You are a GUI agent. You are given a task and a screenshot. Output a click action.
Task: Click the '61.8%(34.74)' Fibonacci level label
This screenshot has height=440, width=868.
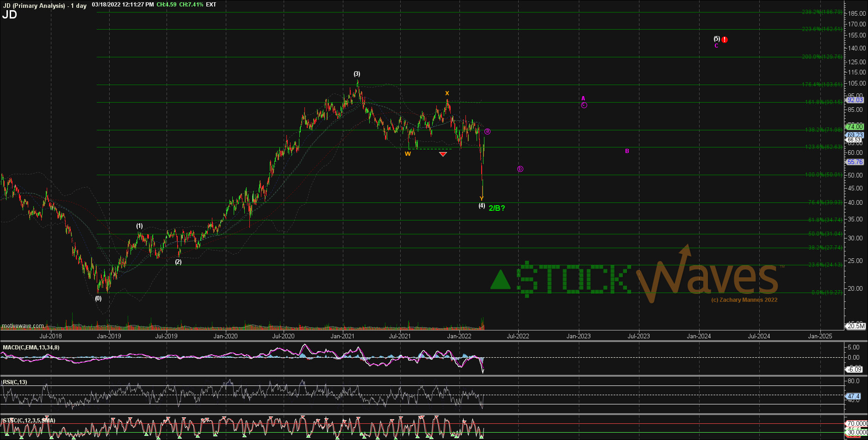pyautogui.click(x=825, y=220)
